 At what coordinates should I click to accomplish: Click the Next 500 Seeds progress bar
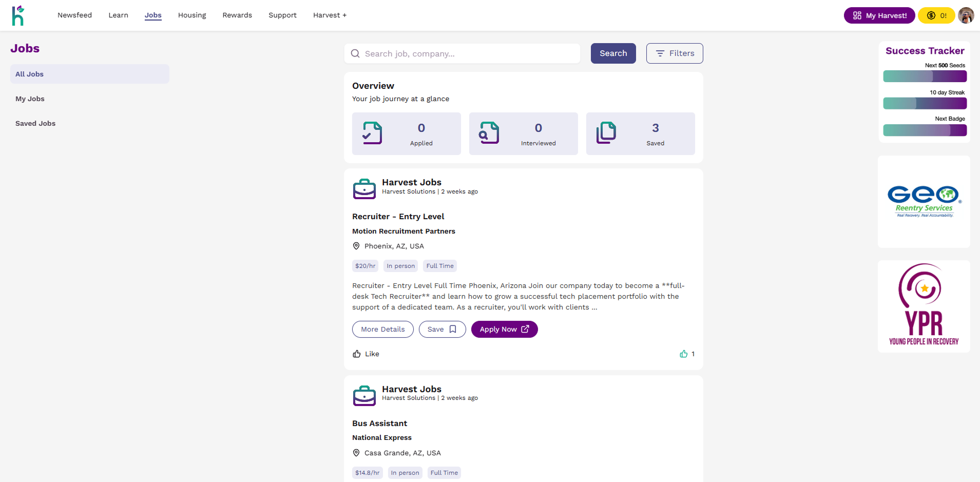click(925, 76)
